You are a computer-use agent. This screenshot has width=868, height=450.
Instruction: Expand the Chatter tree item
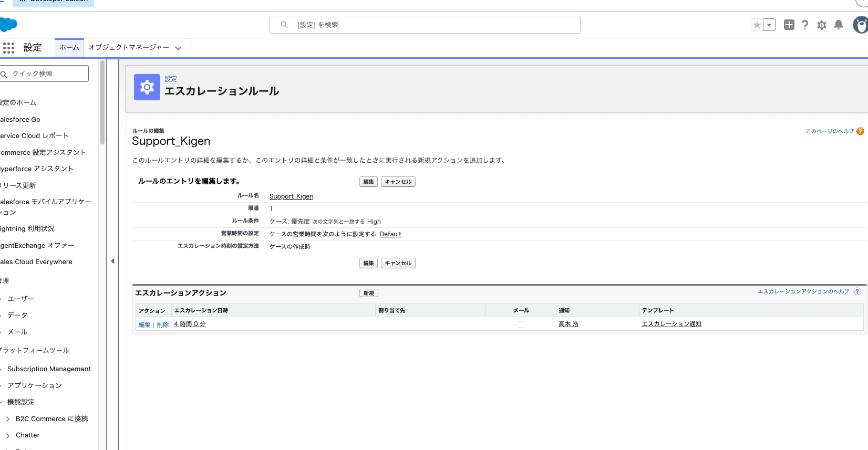click(8, 435)
